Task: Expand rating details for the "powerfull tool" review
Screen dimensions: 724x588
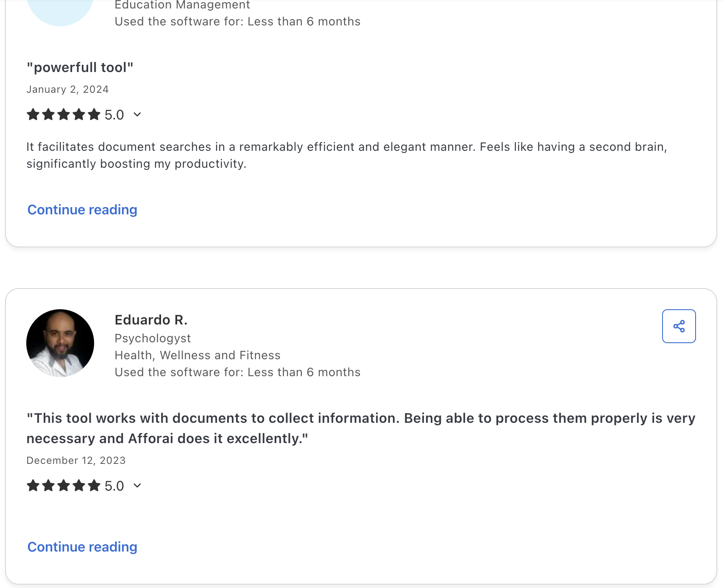Action: [137, 114]
